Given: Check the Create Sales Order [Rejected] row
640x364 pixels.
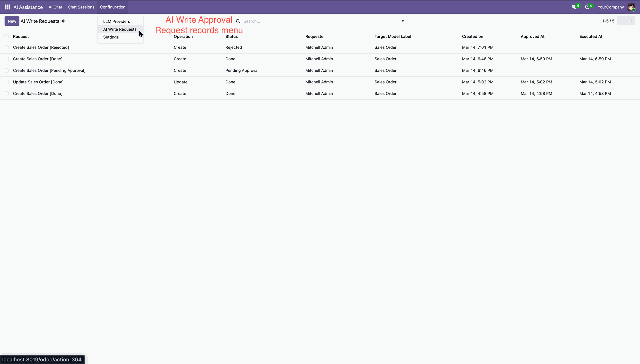Looking at the screenshot, I should [7, 47].
